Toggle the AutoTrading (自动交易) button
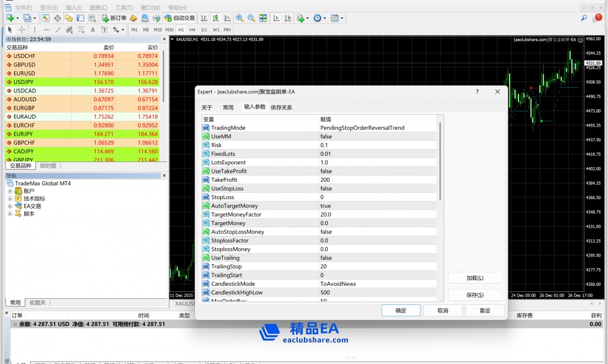Image resolution: width=608 pixels, height=364 pixels. tap(180, 18)
